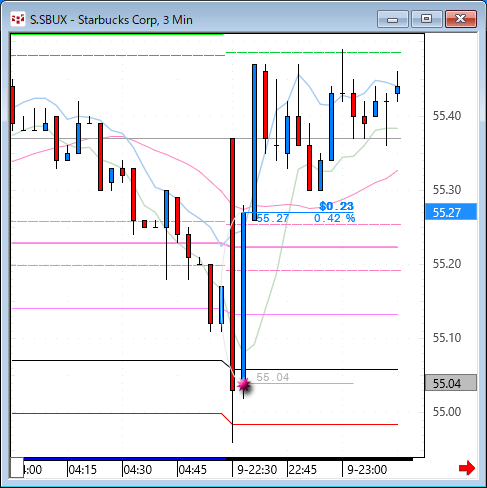Image resolution: width=487 pixels, height=488 pixels.
Task: Click the 55.27 label beside the blue line
Action: click(273, 218)
